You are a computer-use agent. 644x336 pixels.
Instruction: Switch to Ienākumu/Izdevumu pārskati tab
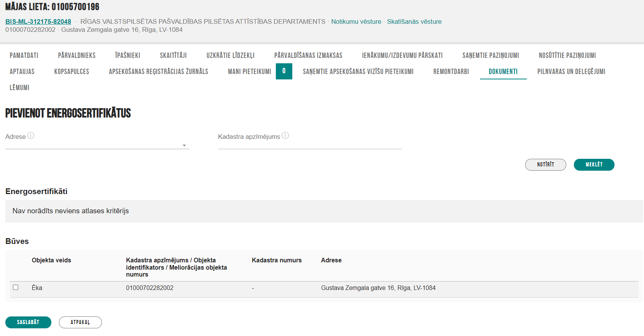pyautogui.click(x=402, y=55)
